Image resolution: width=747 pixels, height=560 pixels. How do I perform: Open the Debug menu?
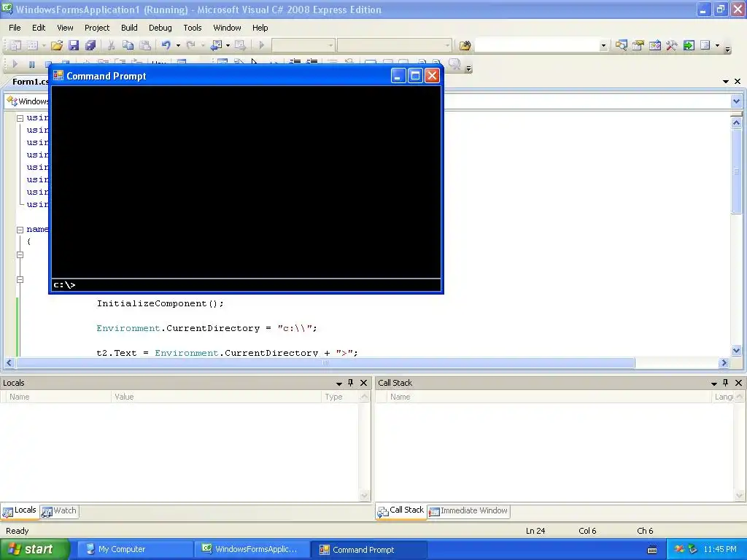[160, 28]
